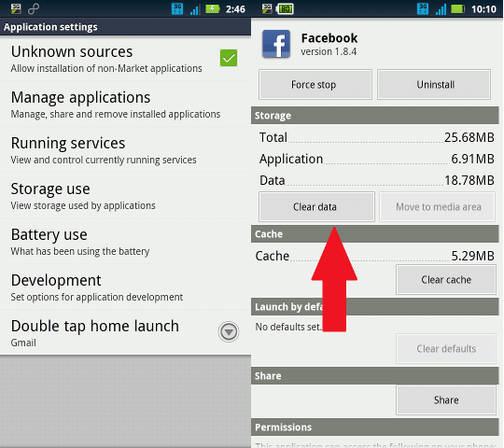Viewport: 504px width, 448px height.
Task: Tap the Share section header
Action: click(375, 376)
